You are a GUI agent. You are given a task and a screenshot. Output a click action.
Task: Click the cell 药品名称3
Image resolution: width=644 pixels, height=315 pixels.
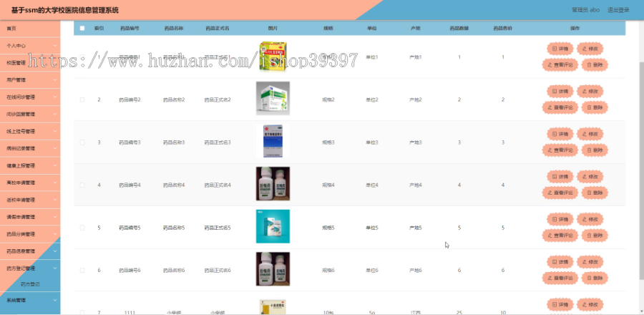tap(174, 142)
